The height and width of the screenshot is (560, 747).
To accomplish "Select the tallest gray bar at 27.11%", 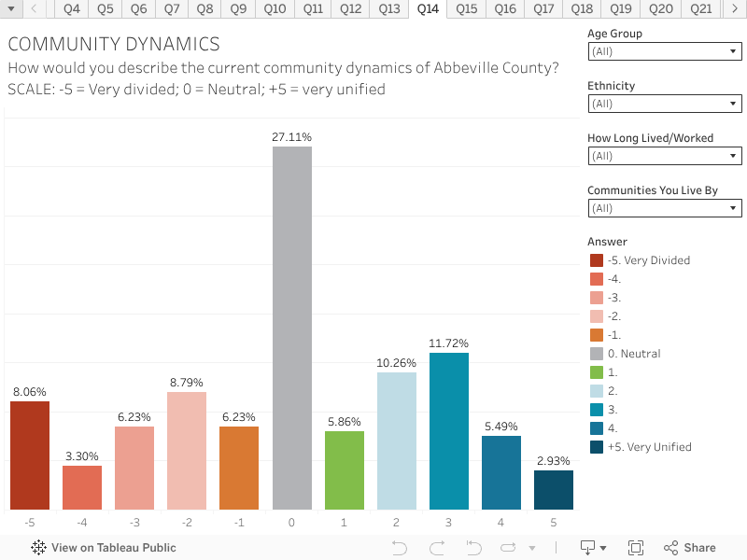I will point(292,328).
